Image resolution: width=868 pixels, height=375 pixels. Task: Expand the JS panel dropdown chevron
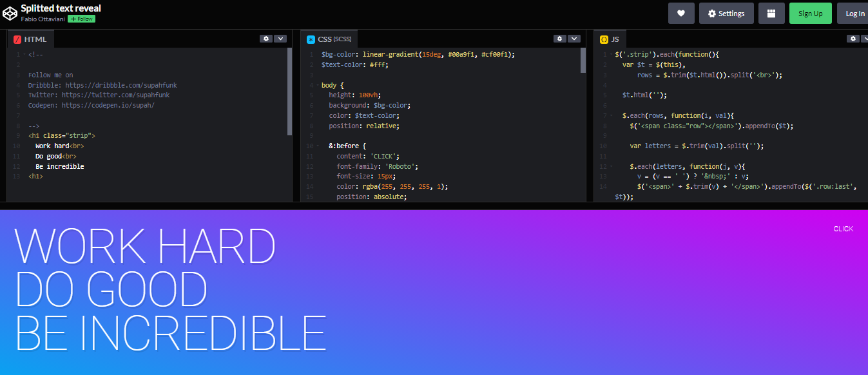[x=865, y=38]
